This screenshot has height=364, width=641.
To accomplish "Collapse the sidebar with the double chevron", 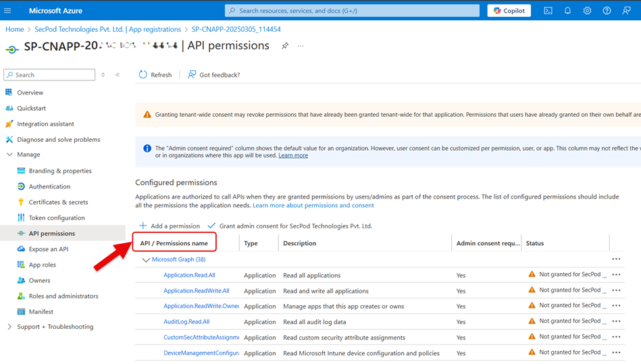I will 118,75.
